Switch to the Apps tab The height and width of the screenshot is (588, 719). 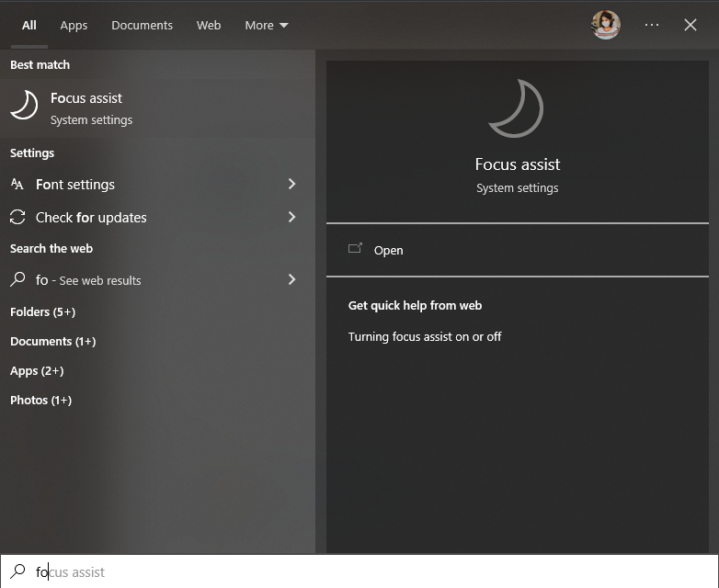pos(74,26)
